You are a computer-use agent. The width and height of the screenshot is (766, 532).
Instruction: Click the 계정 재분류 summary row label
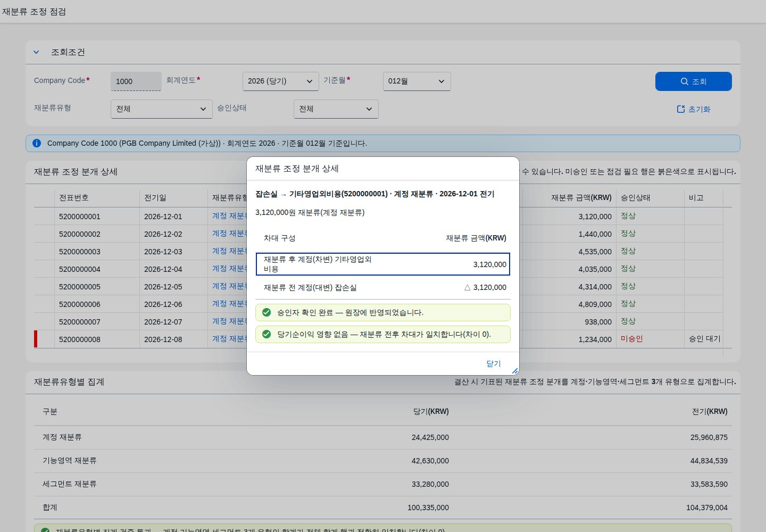coord(62,437)
